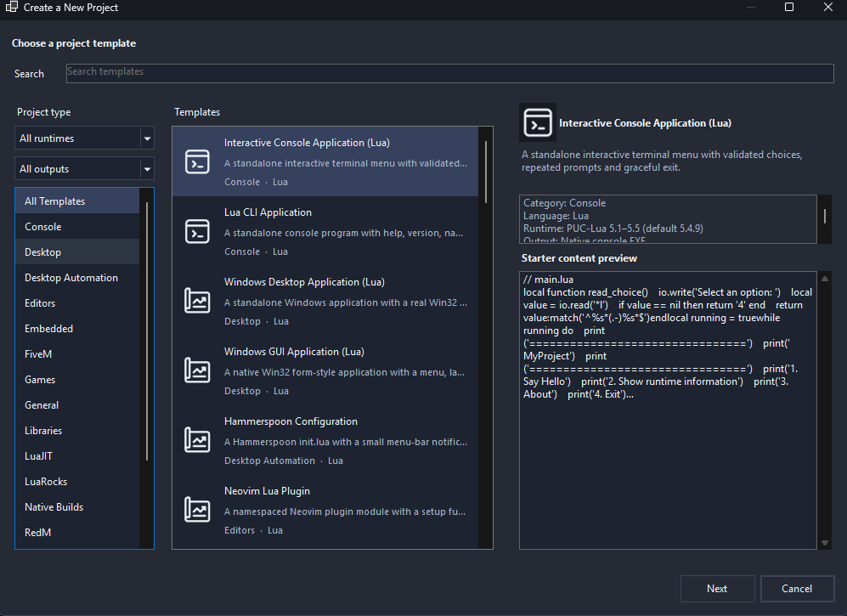This screenshot has height=616, width=847.
Task: Click the metadata box scrollbar thumb
Action: click(825, 216)
